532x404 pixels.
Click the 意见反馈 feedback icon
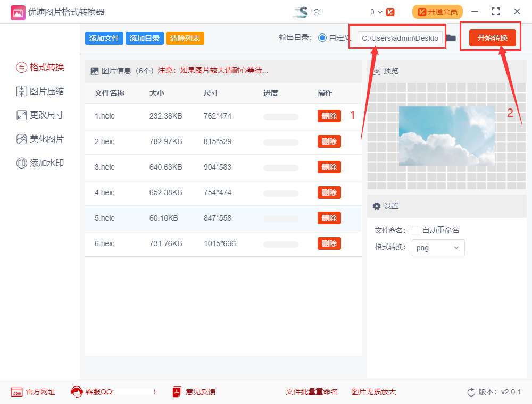pyautogui.click(x=176, y=392)
